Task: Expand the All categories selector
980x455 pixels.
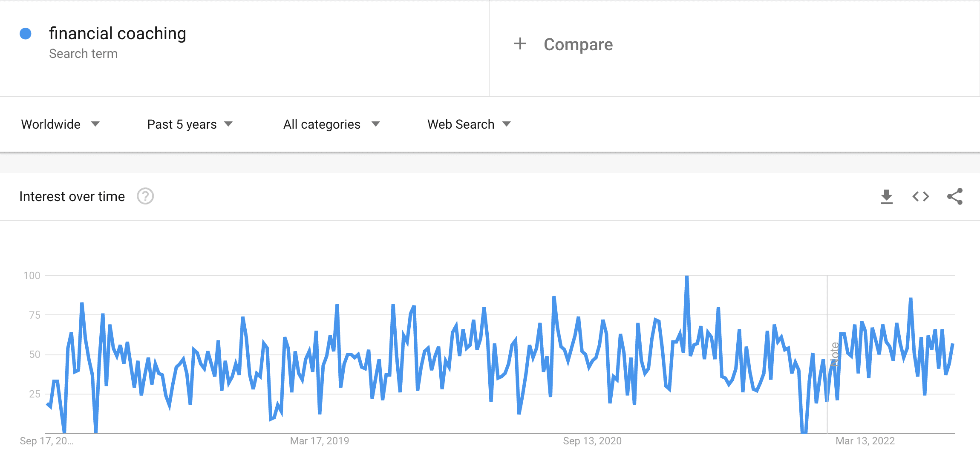Action: 330,124
